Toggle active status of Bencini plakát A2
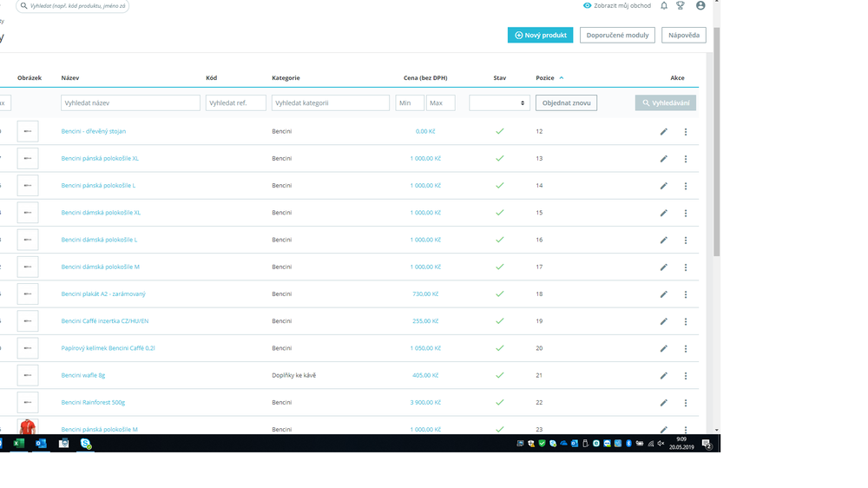 point(499,294)
